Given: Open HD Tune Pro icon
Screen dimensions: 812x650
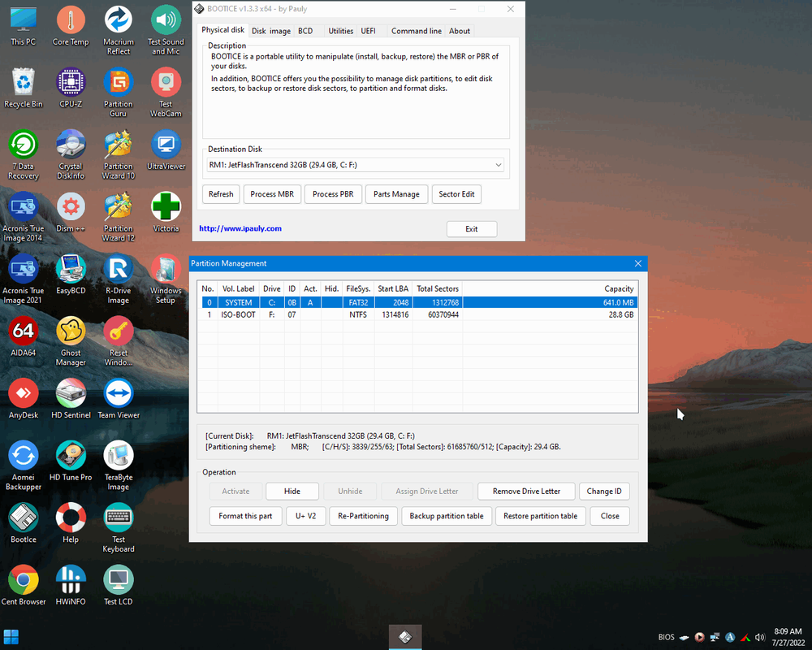Looking at the screenshot, I should pos(71,461).
